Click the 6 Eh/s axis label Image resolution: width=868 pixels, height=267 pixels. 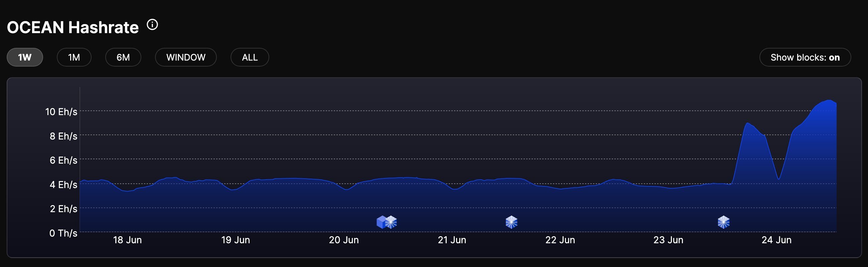coord(63,160)
